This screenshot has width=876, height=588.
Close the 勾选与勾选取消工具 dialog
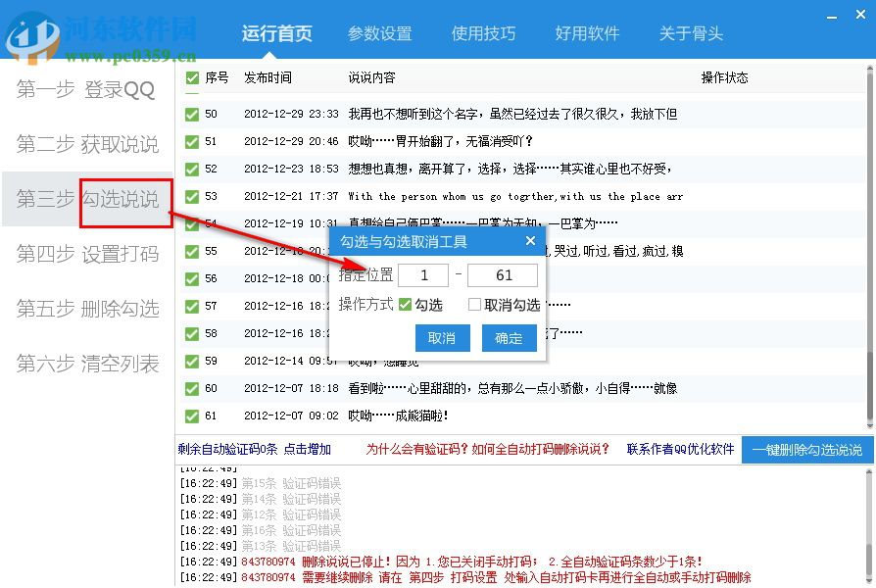(x=530, y=240)
